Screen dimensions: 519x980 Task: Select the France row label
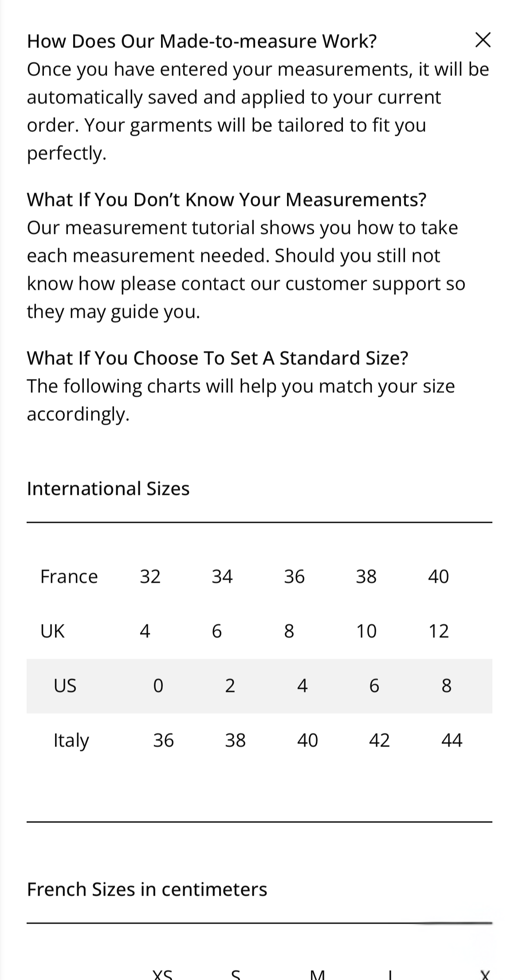coord(68,576)
